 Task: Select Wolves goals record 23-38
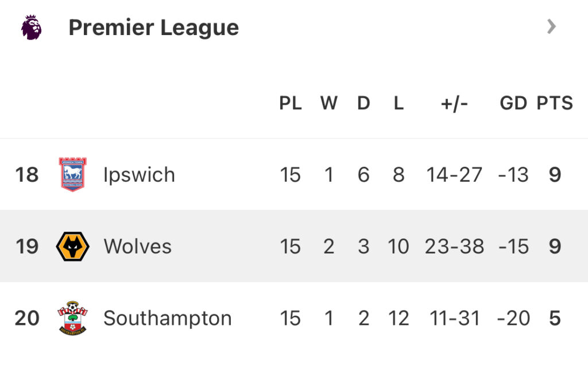(x=455, y=247)
